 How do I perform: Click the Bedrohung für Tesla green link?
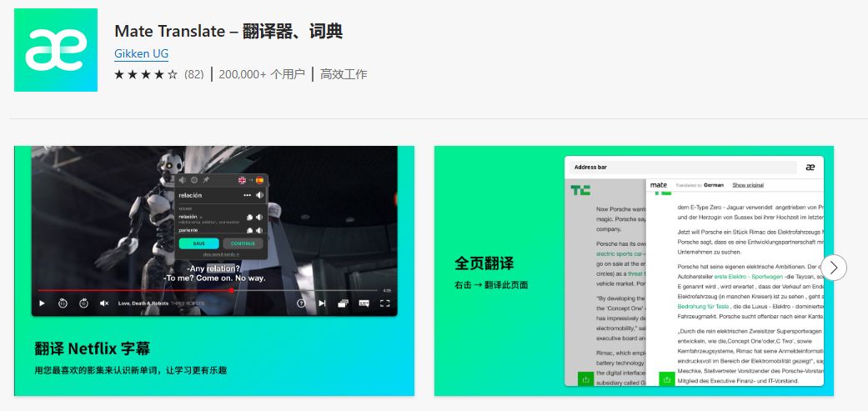coord(704,306)
